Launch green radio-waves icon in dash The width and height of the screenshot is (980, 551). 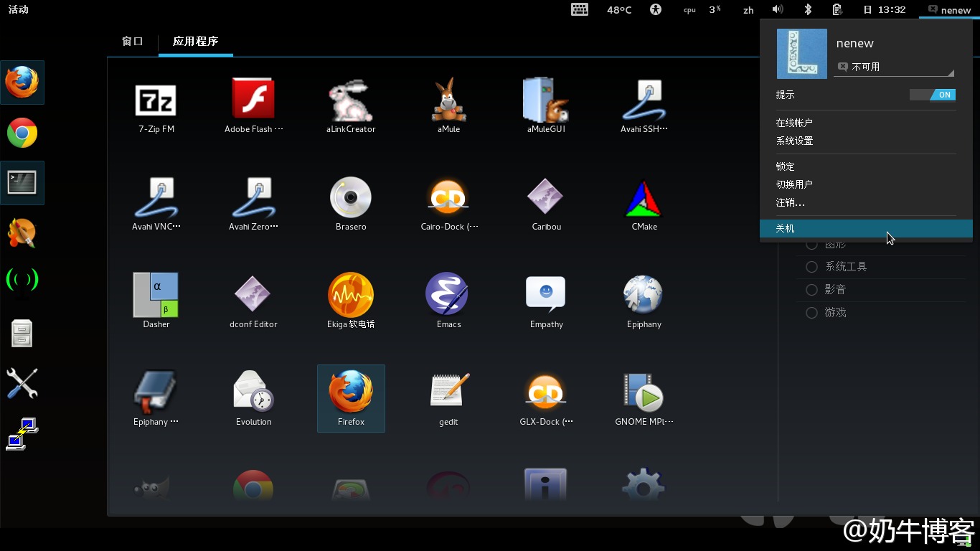[x=22, y=278]
